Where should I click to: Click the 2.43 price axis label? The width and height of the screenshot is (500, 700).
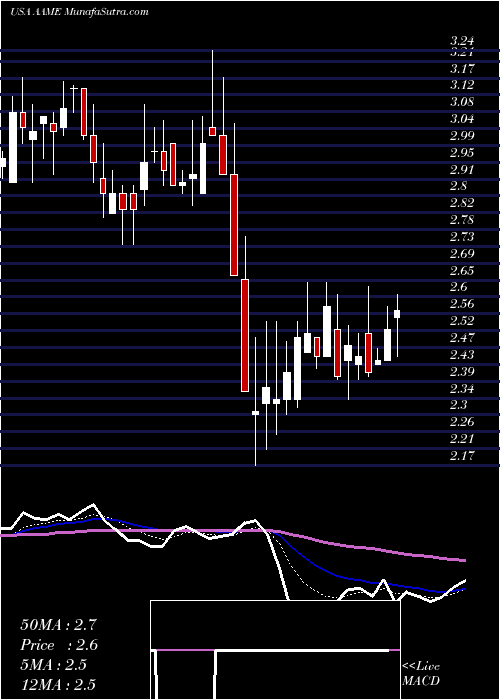(x=462, y=354)
